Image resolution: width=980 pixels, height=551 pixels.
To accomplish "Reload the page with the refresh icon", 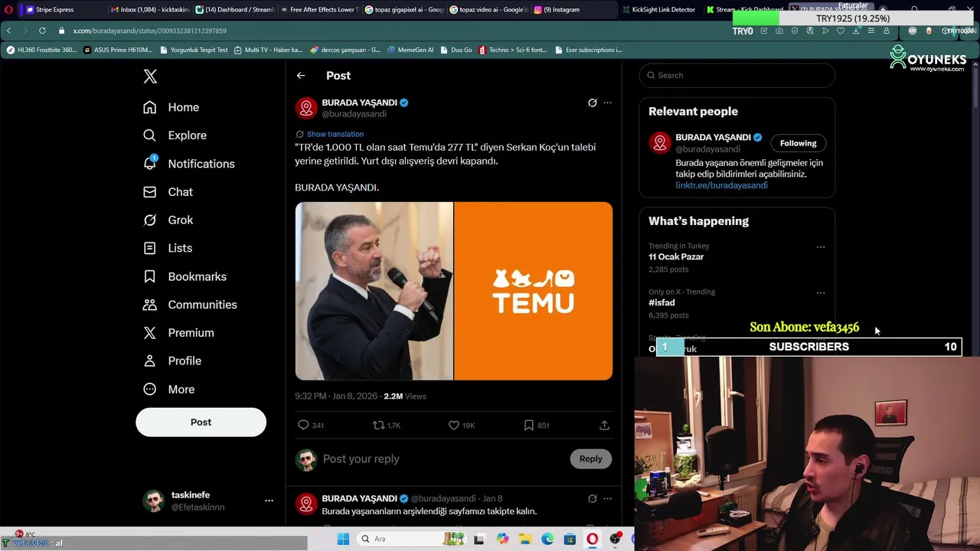I will (x=42, y=31).
